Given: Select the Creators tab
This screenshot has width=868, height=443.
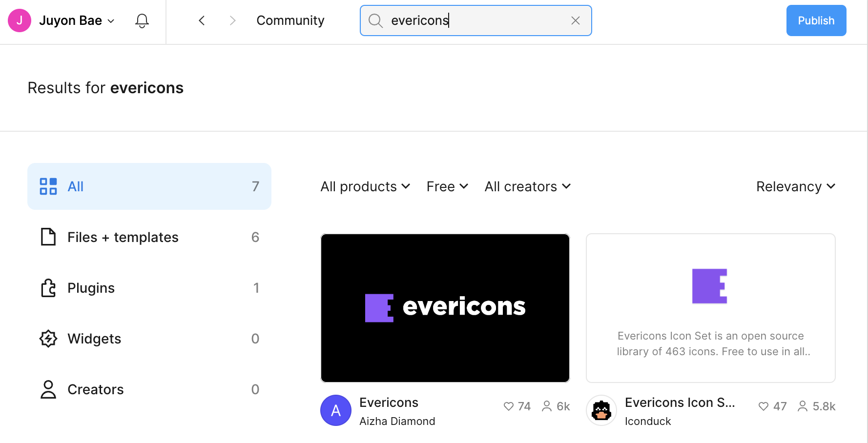Looking at the screenshot, I should [149, 389].
